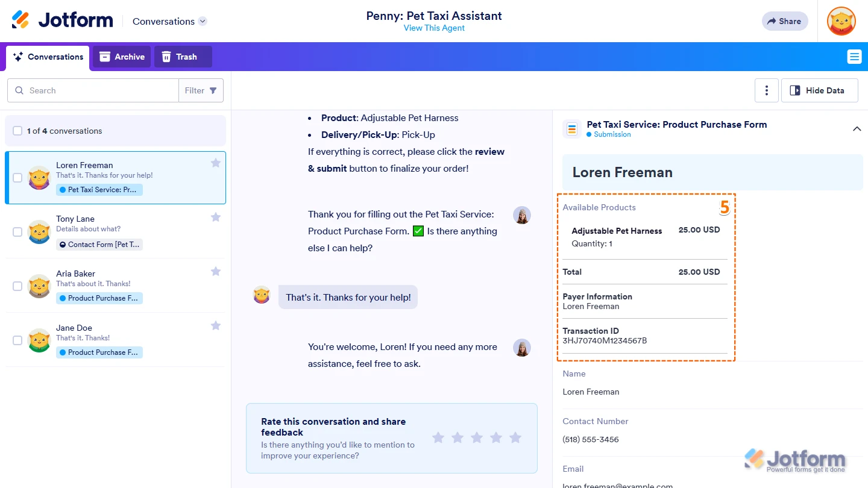868x488 pixels.
Task: Check the select all conversations checkbox
Action: point(17,131)
